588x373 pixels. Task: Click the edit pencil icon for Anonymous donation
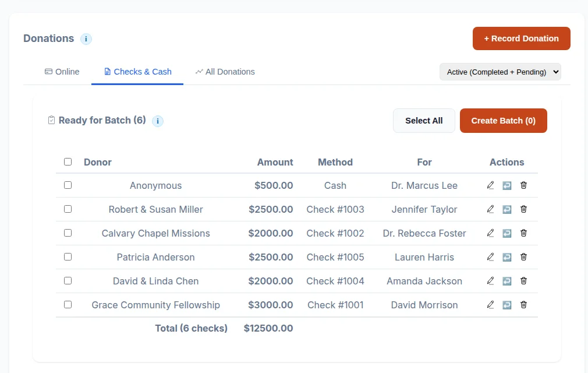(490, 185)
